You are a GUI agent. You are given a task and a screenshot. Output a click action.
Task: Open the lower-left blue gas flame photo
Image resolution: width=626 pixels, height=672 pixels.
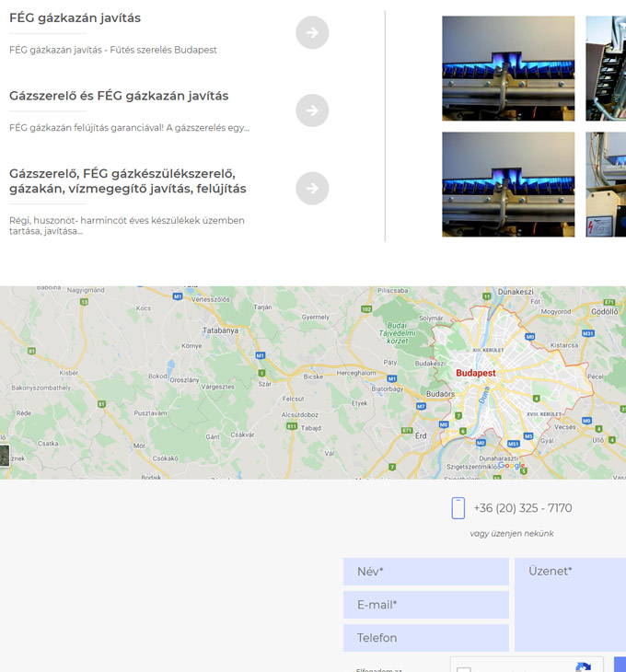coord(508,184)
